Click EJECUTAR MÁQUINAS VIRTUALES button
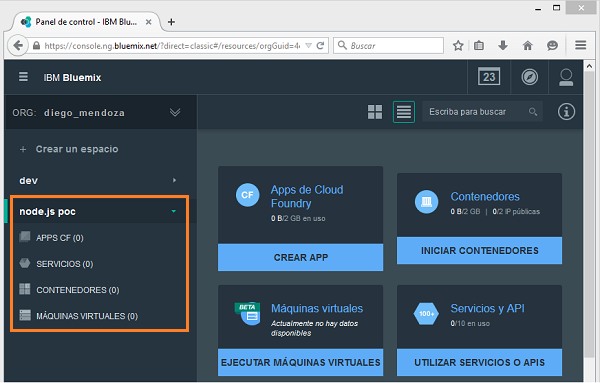This screenshot has height=383, width=600. pyautogui.click(x=300, y=362)
